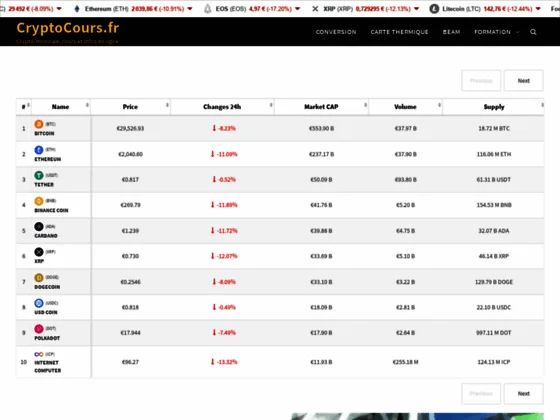The width and height of the screenshot is (560, 420).
Task: Sort table by Market CAP column
Action: coord(321,107)
